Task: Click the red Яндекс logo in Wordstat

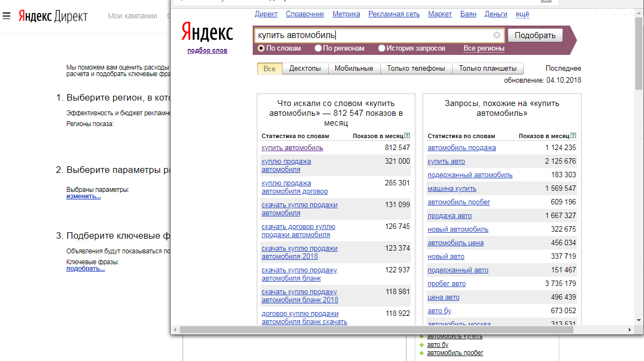Action: point(207,33)
